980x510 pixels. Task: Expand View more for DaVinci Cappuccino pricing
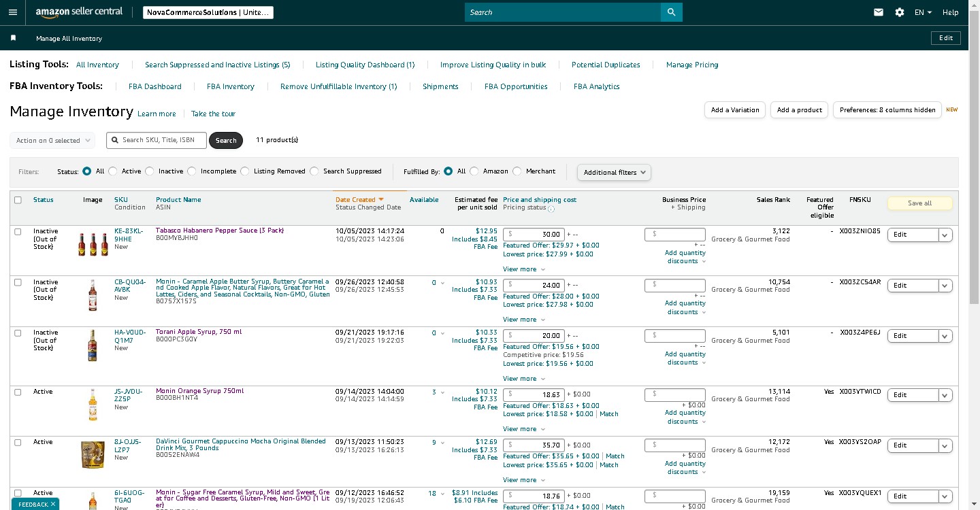[523, 480]
